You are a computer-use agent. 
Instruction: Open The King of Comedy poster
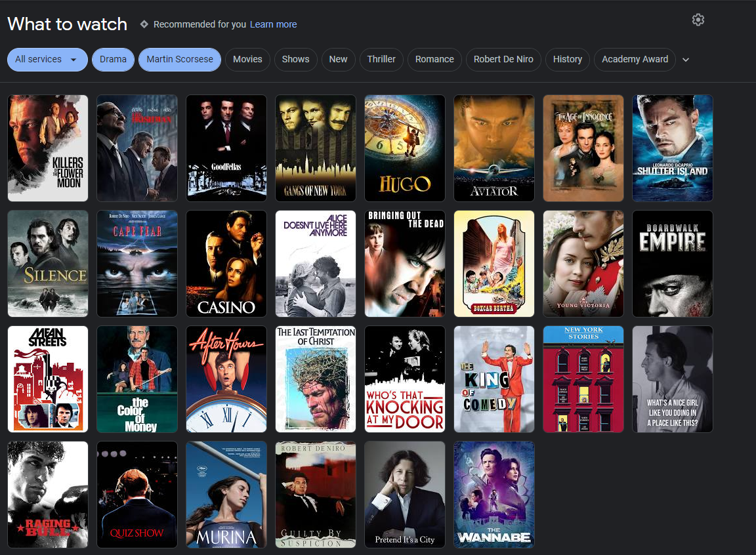click(493, 379)
